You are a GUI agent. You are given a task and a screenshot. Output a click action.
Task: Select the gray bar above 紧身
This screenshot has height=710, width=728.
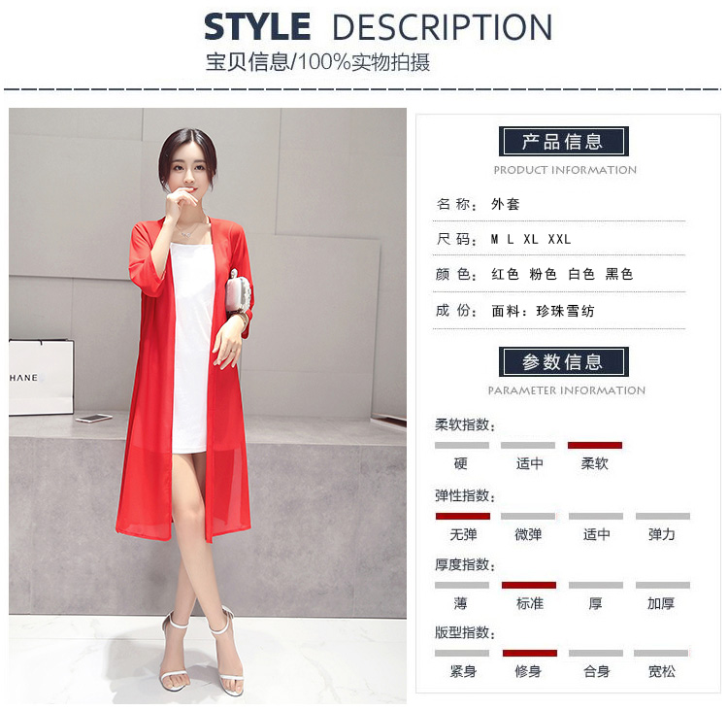pyautogui.click(x=462, y=653)
